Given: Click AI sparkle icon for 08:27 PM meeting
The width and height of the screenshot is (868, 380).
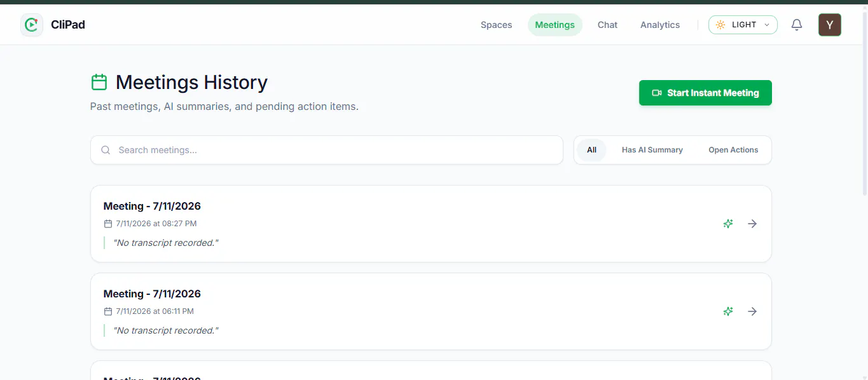Looking at the screenshot, I should tap(728, 224).
